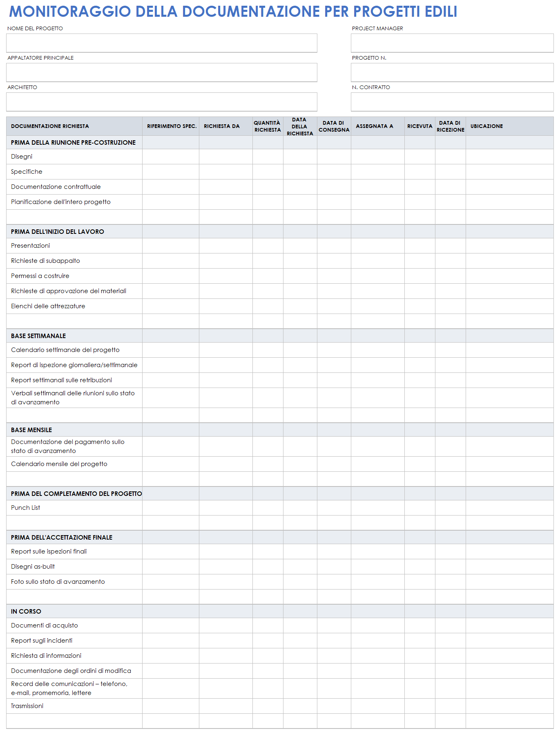
Task: Click Riferimento Spec. cell in Disegni row
Action: pos(171,157)
